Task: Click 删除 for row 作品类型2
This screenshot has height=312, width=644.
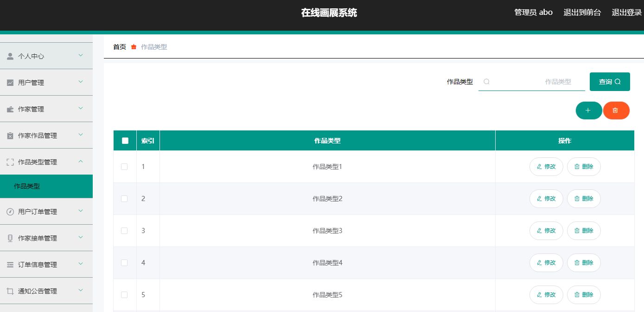Action: click(584, 199)
